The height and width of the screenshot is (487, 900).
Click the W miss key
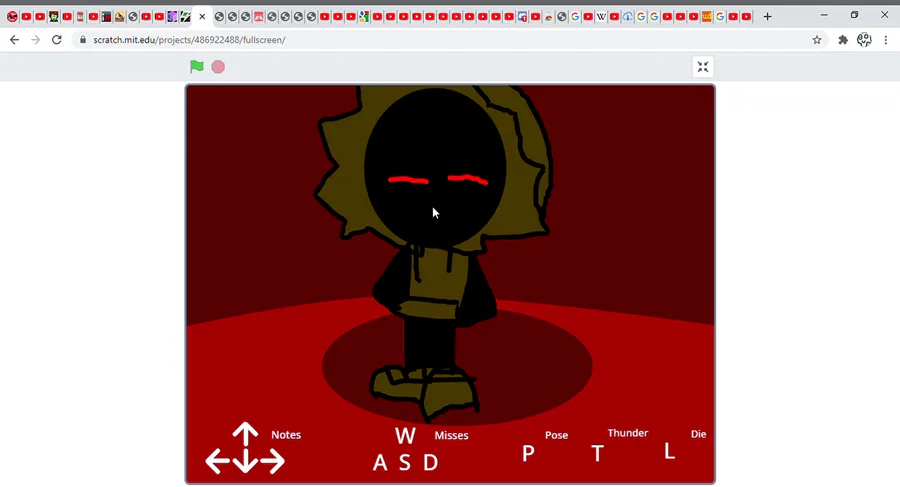[405, 436]
